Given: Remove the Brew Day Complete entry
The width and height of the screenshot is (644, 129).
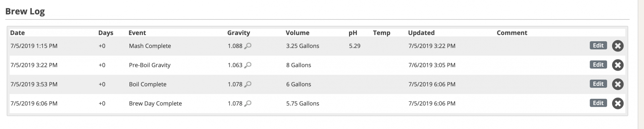Looking at the screenshot, I should coord(618,103).
